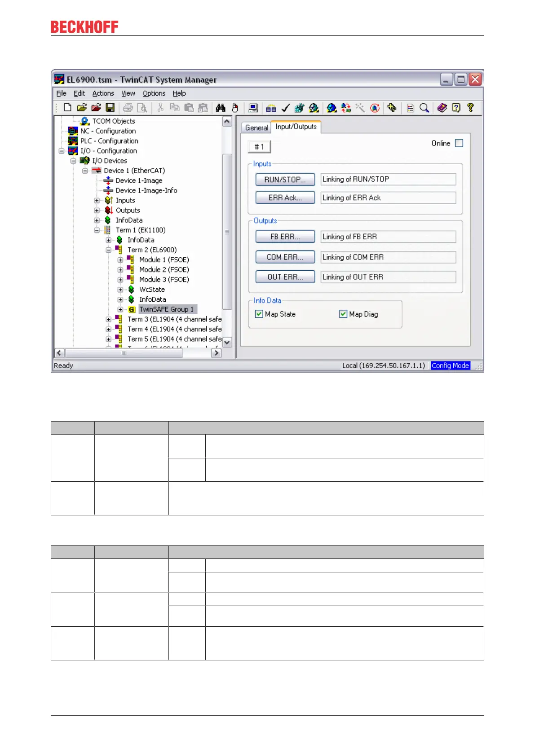Click the Cut scissors icon
Image resolution: width=535 pixels, height=756 pixels.
click(160, 107)
